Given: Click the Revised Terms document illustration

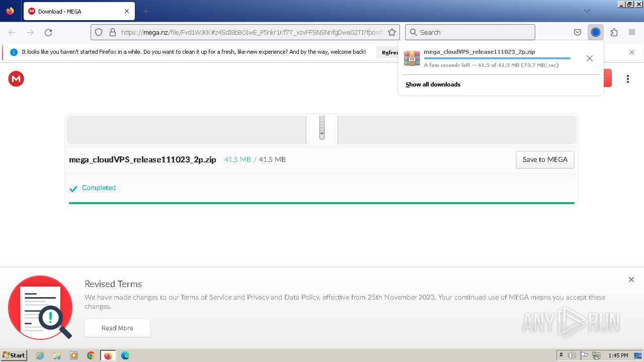Looking at the screenshot, I should click(x=40, y=307).
